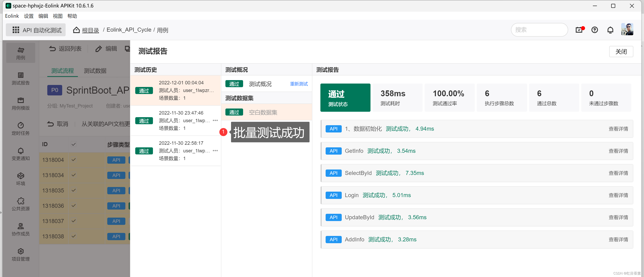Screen dimensions: 644x277
Task: Uncheck the checkbox for row 1318036
Action: (73, 206)
